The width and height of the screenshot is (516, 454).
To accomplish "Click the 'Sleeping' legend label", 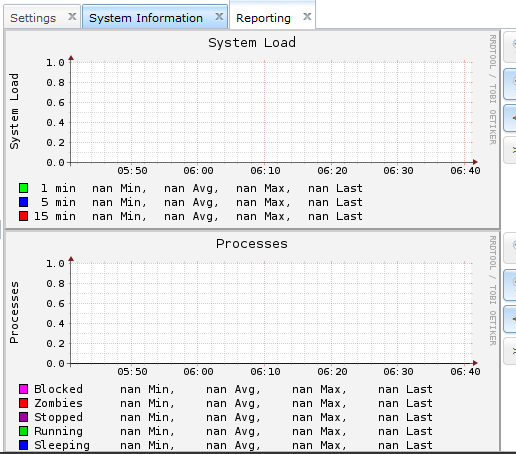I will [x=62, y=445].
